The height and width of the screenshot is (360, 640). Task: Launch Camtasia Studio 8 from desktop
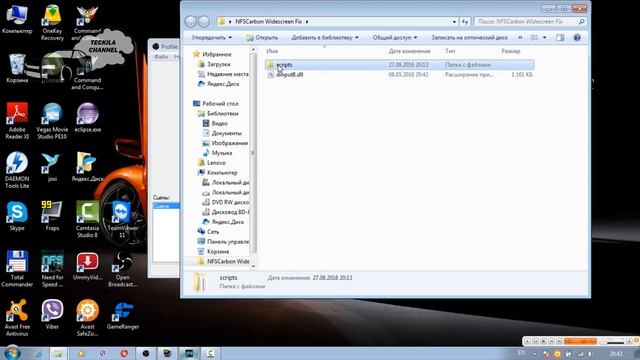click(87, 219)
